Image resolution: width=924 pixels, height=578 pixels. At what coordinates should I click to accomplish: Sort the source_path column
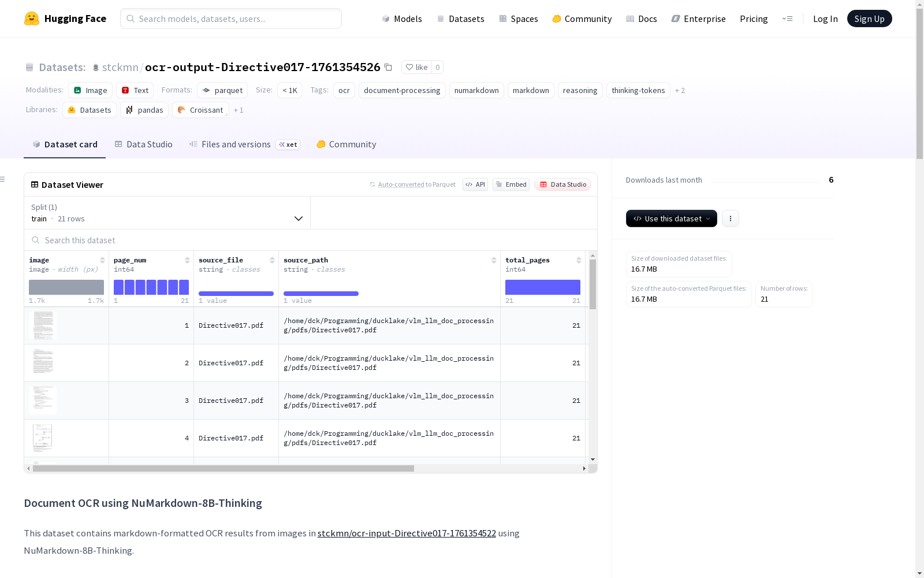[x=494, y=260]
